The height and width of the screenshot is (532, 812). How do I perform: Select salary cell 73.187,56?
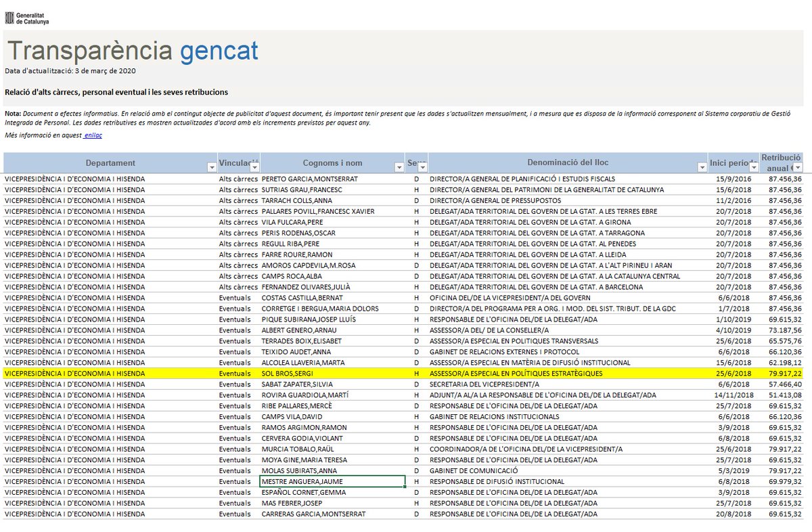point(785,330)
